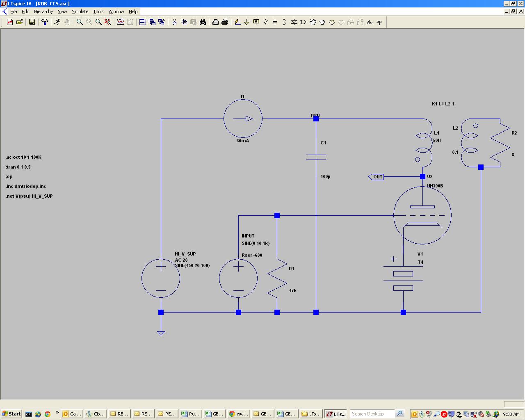This screenshot has height=420, width=525.
Task: Switch to the 'Cis...' taskbar window
Action: 96,414
